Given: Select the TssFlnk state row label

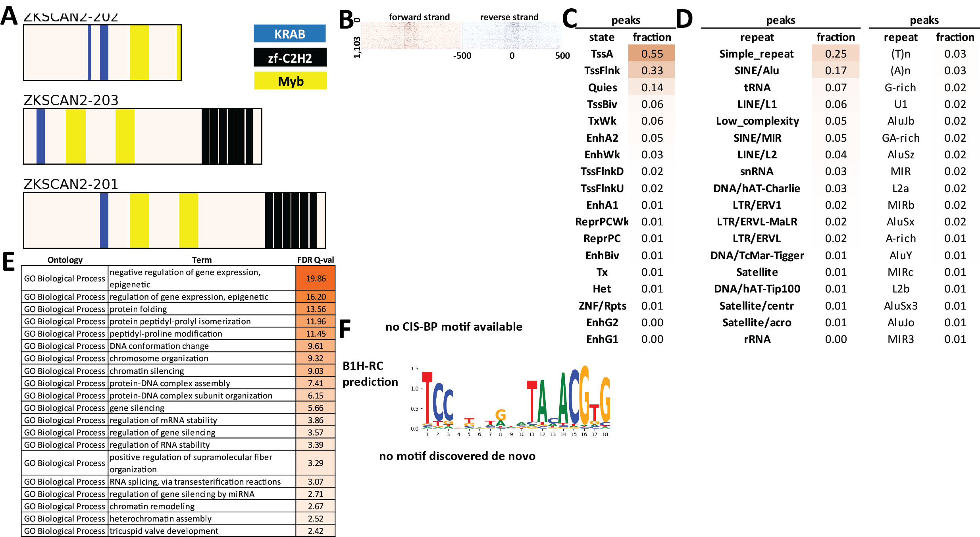Looking at the screenshot, I should (x=602, y=71).
